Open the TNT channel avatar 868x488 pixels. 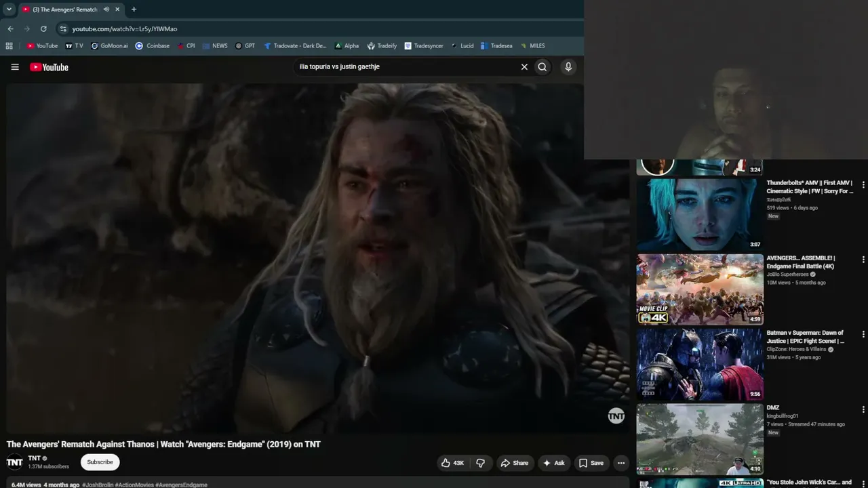click(14, 462)
